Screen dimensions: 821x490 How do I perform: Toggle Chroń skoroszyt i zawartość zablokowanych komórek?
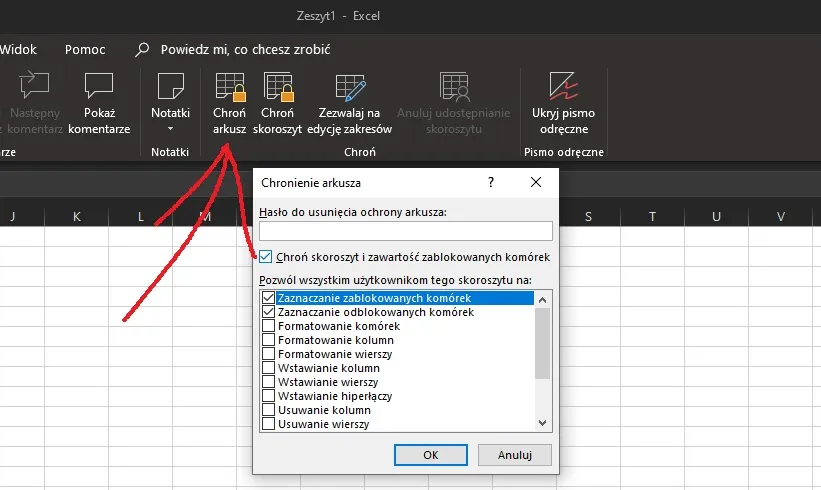click(266, 257)
